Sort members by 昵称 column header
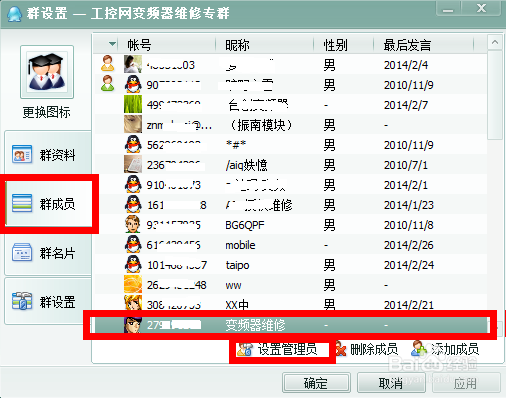The image size is (506, 398). (237, 45)
